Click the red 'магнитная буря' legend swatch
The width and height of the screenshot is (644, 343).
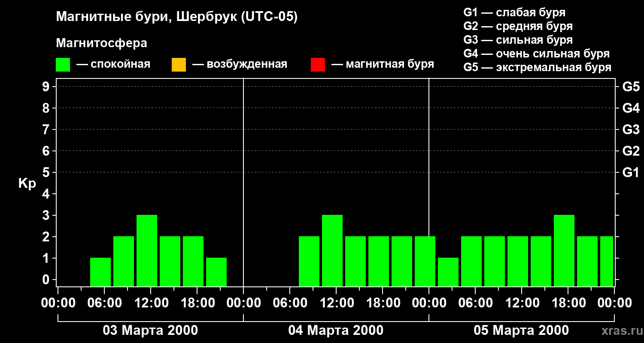coord(318,65)
